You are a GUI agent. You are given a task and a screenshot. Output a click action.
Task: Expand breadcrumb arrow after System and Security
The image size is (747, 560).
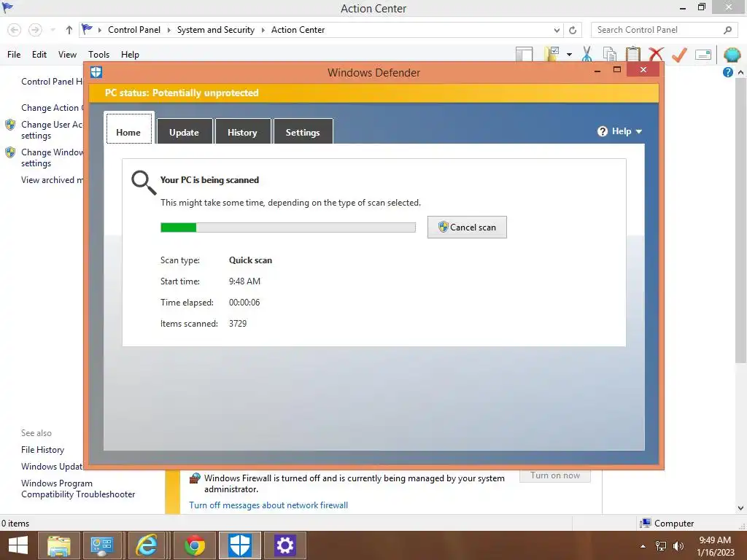pyautogui.click(x=263, y=30)
